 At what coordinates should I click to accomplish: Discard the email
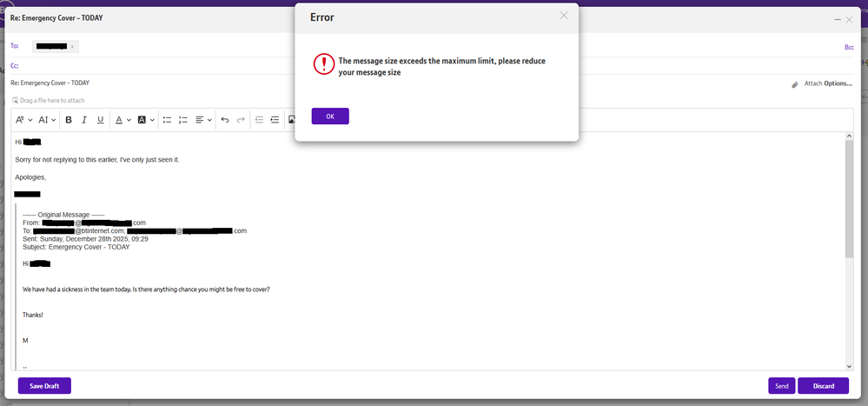click(x=823, y=385)
